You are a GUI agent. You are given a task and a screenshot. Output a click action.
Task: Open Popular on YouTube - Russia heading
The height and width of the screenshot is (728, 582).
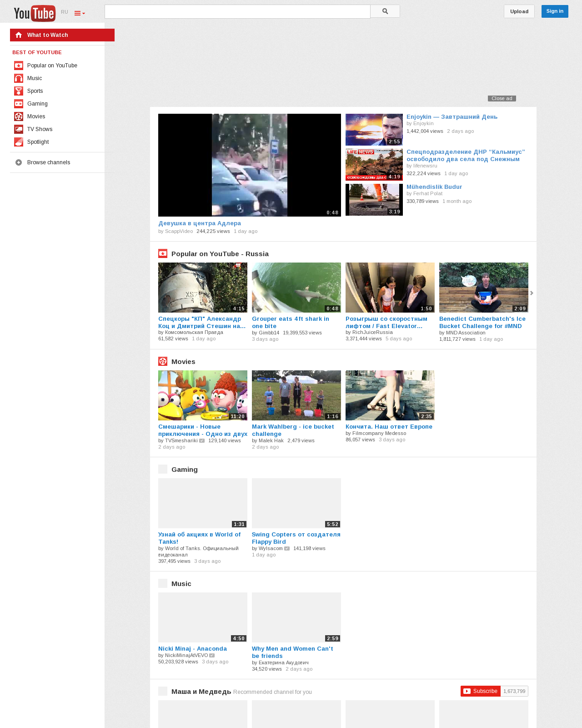coord(220,254)
